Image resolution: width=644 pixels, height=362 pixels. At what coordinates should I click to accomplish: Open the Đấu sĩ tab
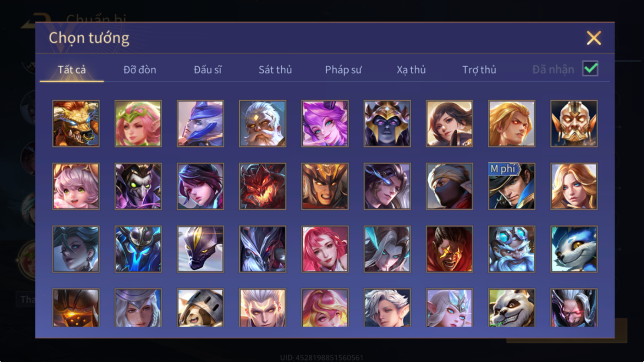(x=208, y=69)
